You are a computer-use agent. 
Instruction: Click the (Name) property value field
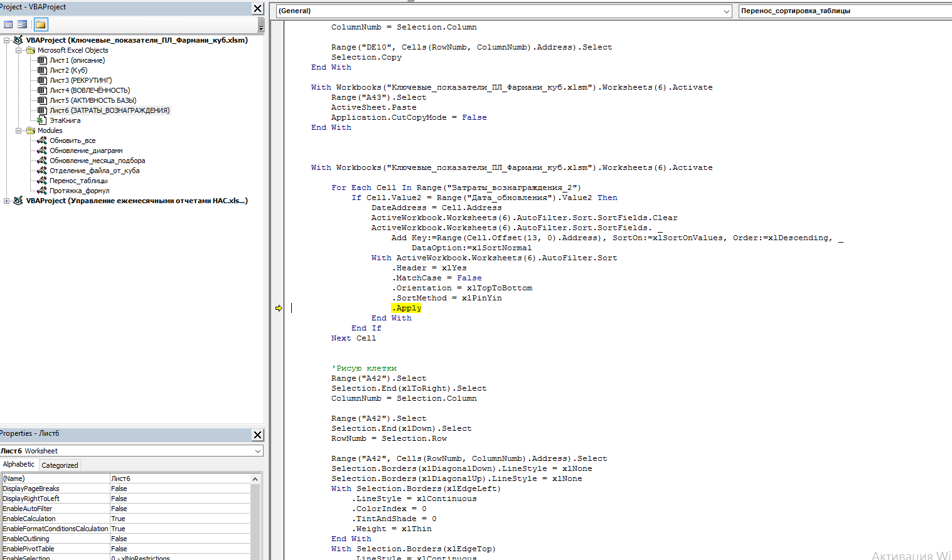(179, 478)
